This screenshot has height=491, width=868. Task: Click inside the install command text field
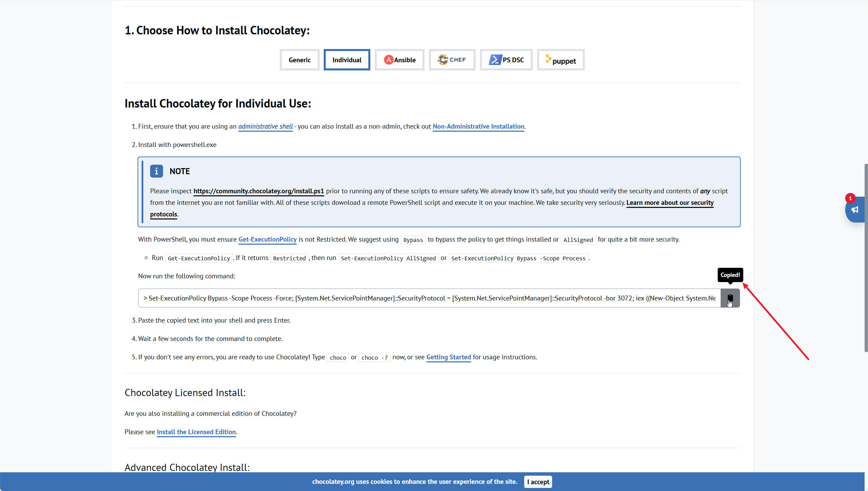click(429, 298)
